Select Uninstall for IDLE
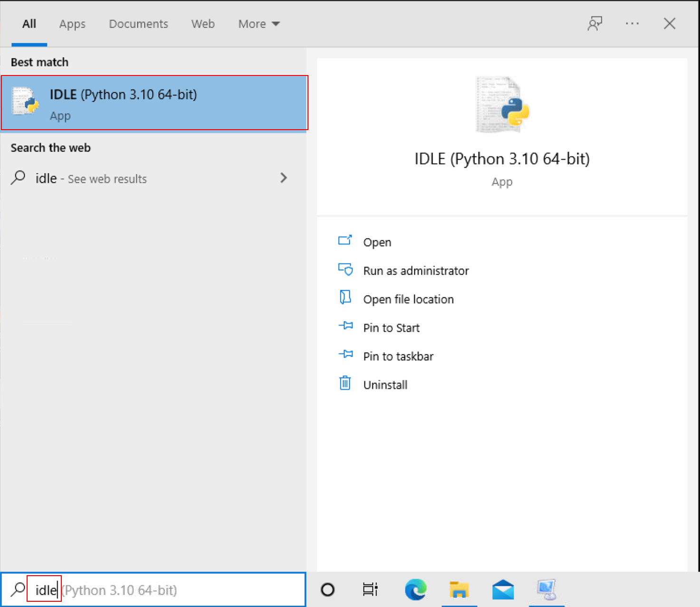The height and width of the screenshot is (607, 700). [x=385, y=385]
